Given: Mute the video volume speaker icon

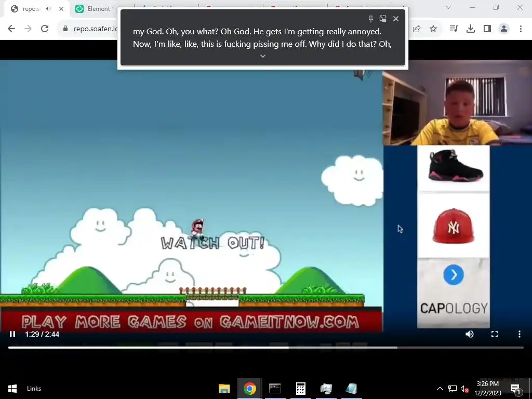Looking at the screenshot, I should [x=470, y=334].
